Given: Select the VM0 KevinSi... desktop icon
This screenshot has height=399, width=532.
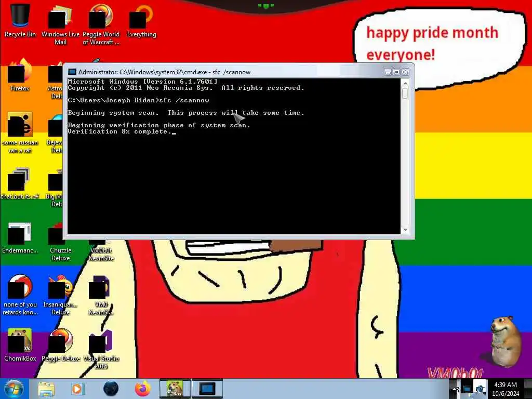Looking at the screenshot, I should [x=101, y=295].
